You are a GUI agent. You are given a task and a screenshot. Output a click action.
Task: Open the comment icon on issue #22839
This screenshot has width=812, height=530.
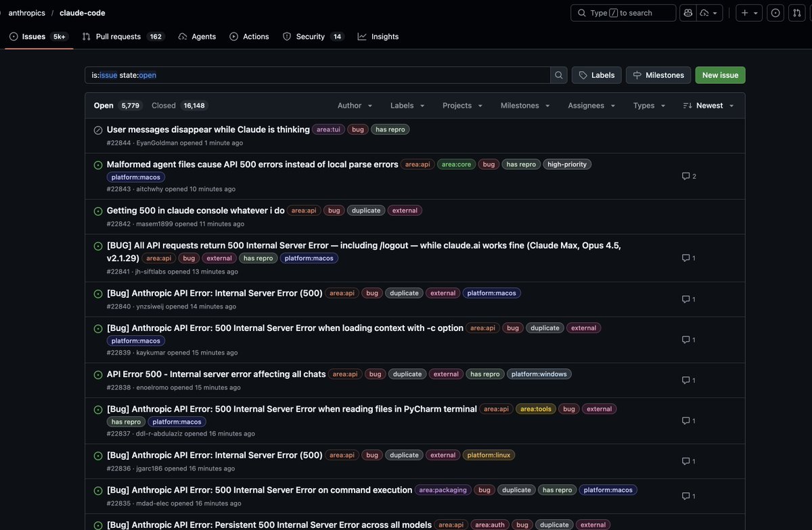pos(689,340)
